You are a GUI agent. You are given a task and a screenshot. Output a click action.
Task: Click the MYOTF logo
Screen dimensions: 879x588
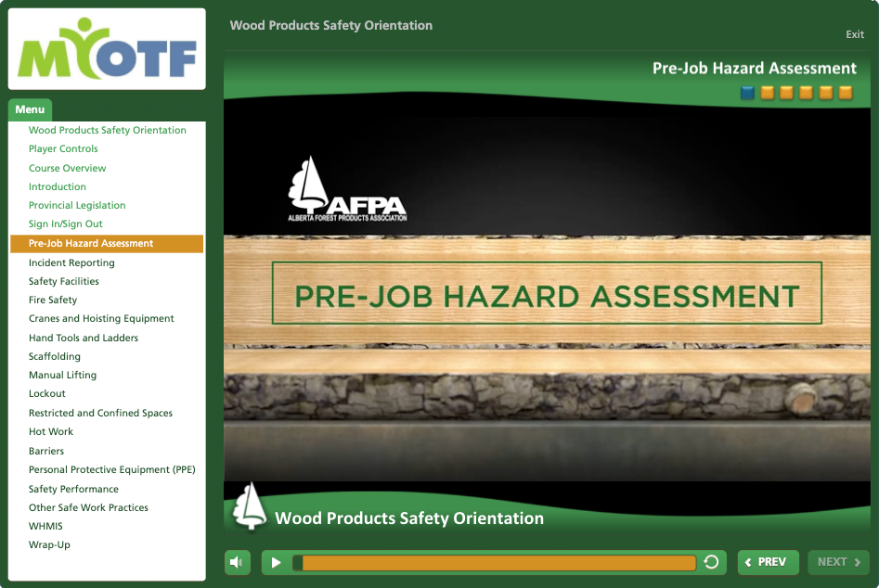coord(107,49)
